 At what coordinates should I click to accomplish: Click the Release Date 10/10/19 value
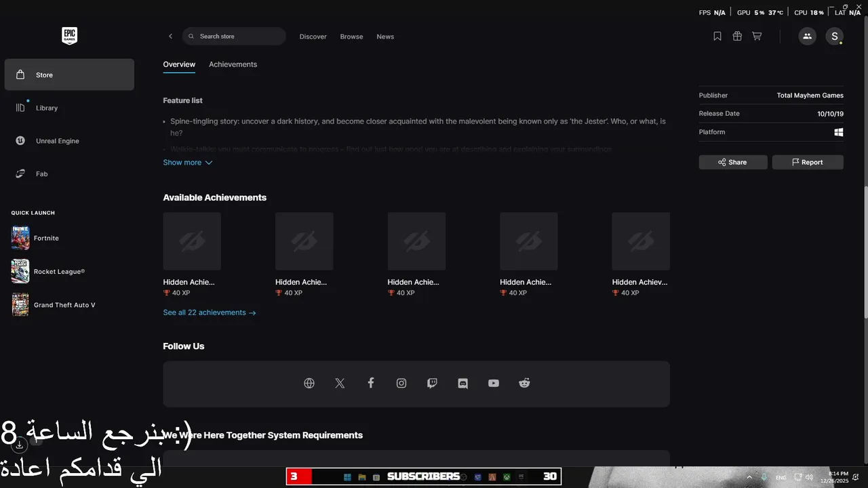pyautogui.click(x=830, y=114)
